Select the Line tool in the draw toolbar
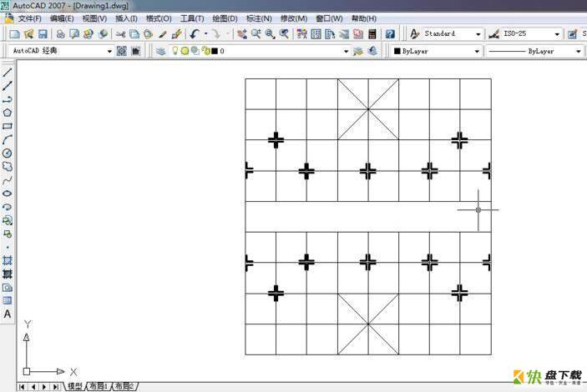587x392 pixels. [8, 73]
